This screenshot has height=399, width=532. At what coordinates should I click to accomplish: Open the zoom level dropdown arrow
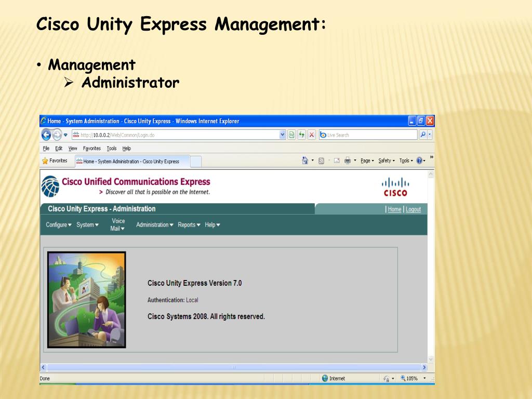pyautogui.click(x=424, y=378)
